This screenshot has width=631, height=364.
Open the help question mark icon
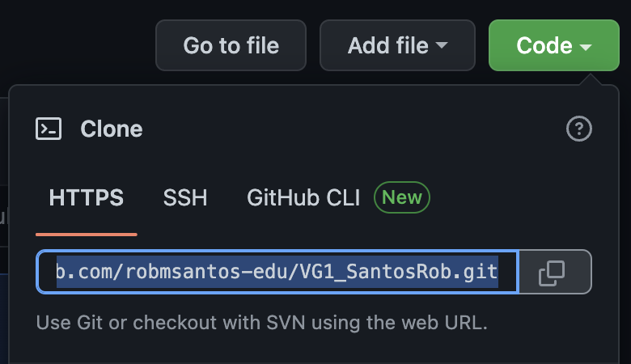point(579,129)
